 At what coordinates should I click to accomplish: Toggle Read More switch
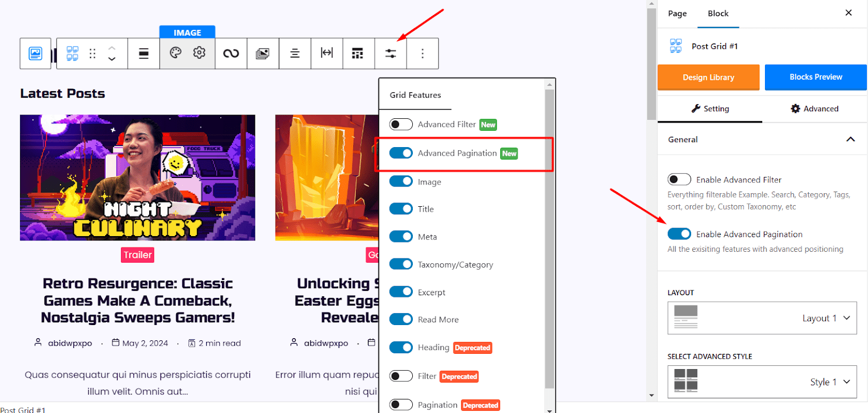point(401,319)
